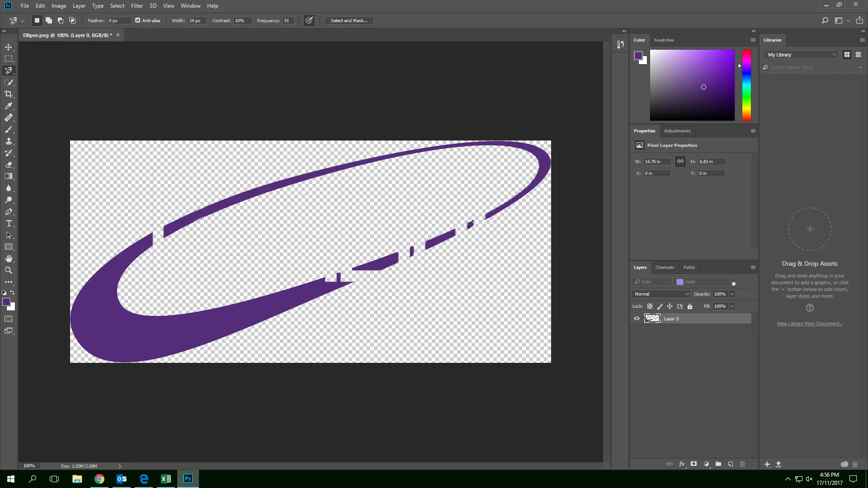Image resolution: width=868 pixels, height=488 pixels.
Task: Select the Hand tool
Action: click(x=9, y=258)
